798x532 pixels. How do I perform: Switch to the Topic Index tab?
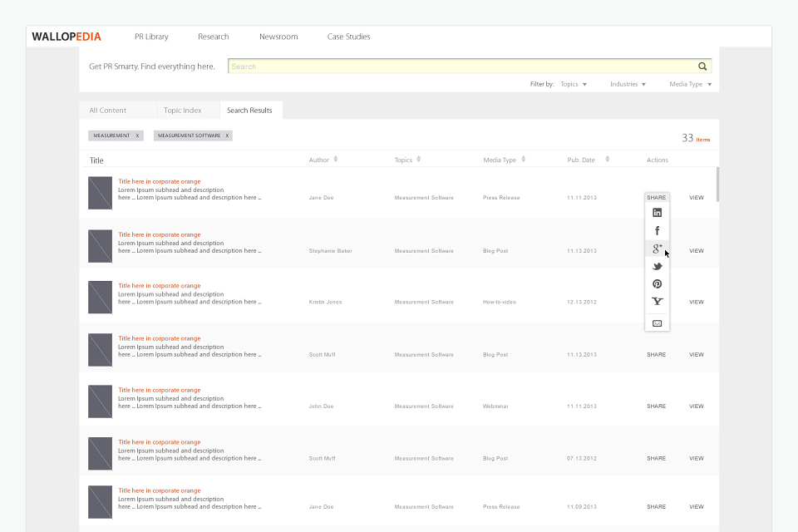(183, 110)
